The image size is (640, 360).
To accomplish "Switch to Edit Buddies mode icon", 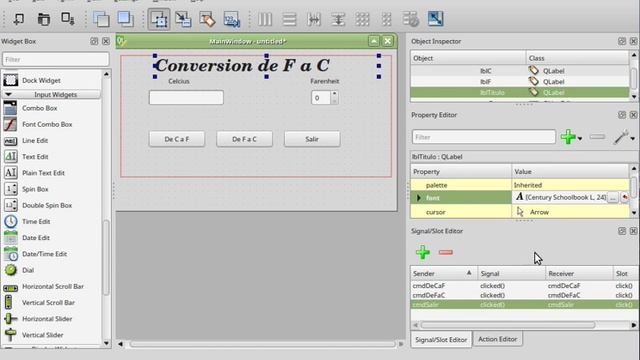I will pos(207,19).
